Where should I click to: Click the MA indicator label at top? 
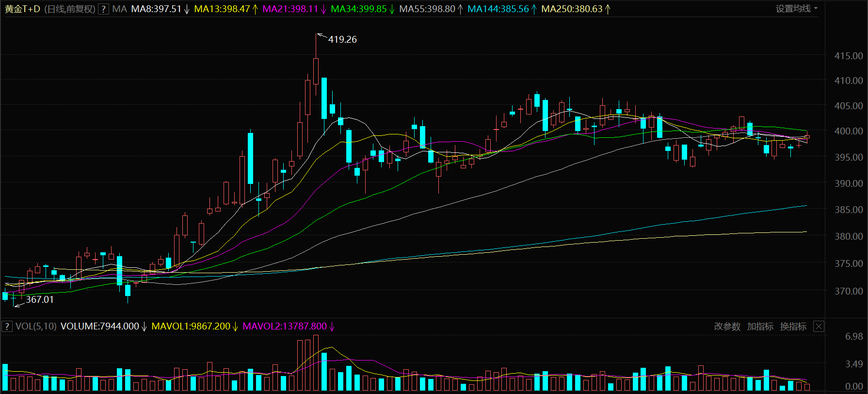pos(119,9)
